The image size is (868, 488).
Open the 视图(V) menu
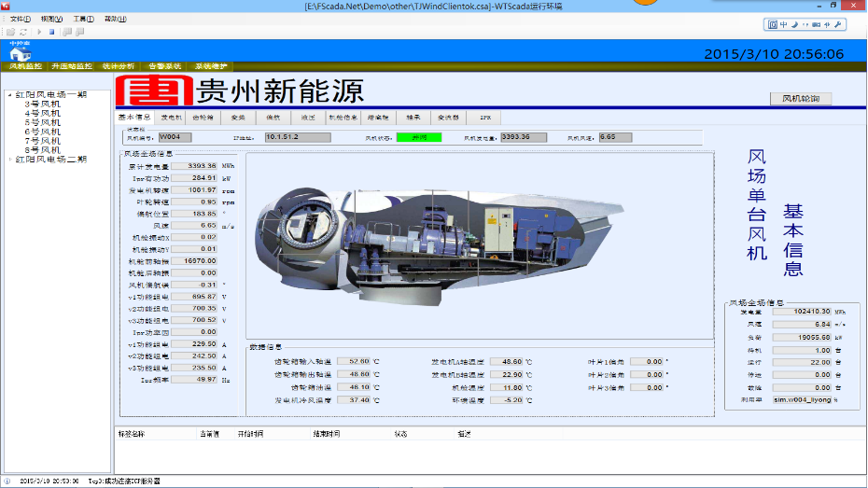51,19
